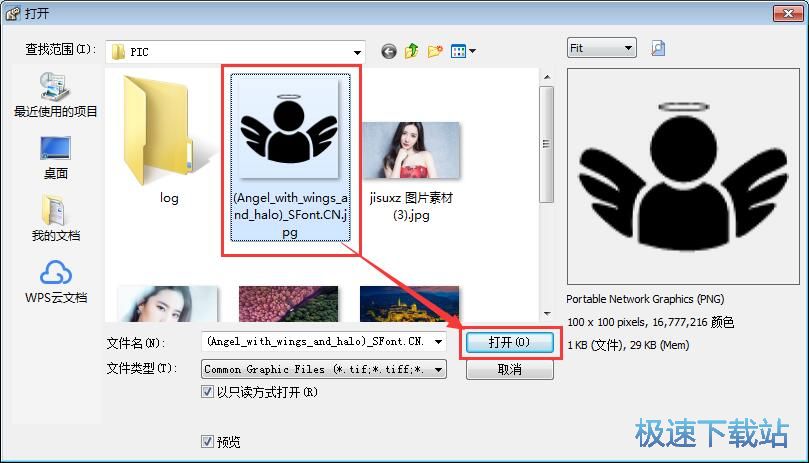The height and width of the screenshot is (463, 809).
Task: Expand the Fit zoom dropdown
Action: click(628, 48)
